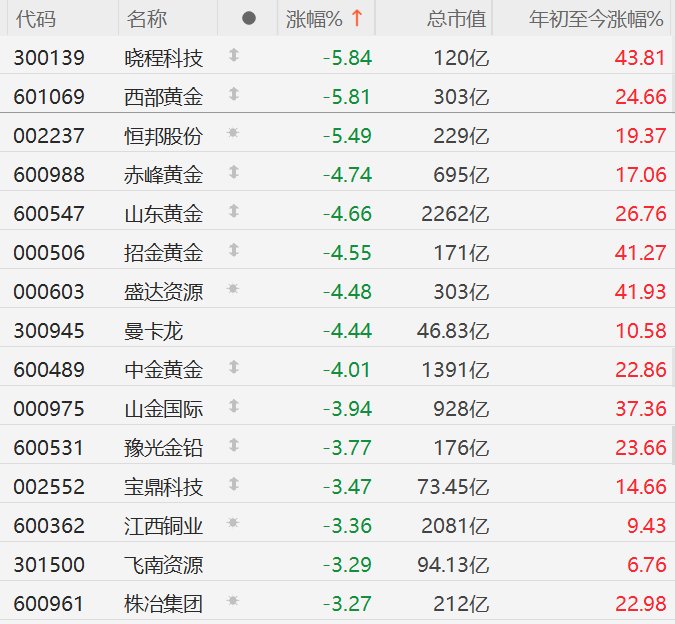Open stock name 宝鼎科技
Screen dimensions: 675x624
164,487
